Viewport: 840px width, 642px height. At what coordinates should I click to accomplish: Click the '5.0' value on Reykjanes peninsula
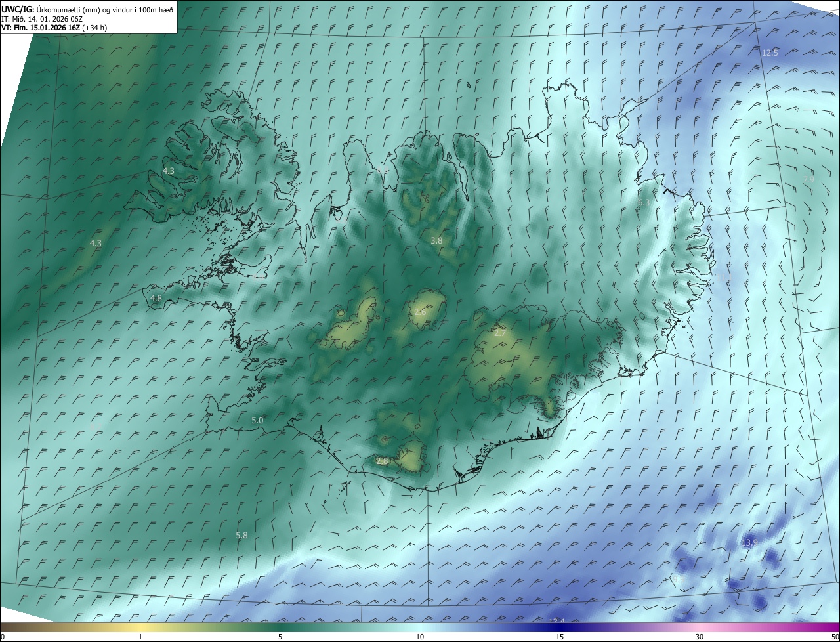pyautogui.click(x=257, y=420)
